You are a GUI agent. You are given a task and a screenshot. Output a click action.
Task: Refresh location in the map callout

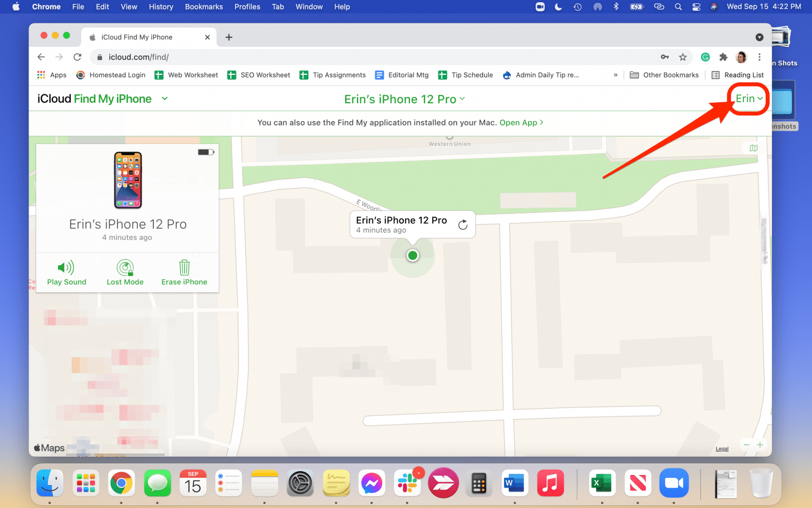point(462,224)
